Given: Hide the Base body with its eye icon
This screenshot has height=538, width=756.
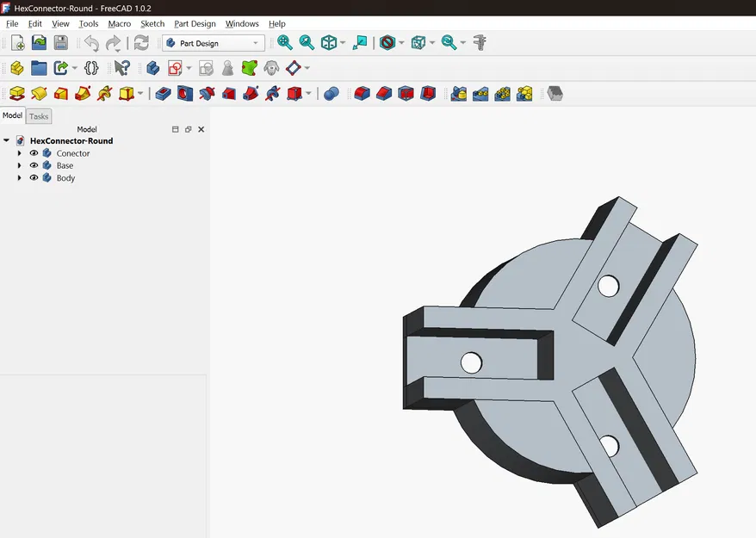Looking at the screenshot, I should pyautogui.click(x=33, y=165).
